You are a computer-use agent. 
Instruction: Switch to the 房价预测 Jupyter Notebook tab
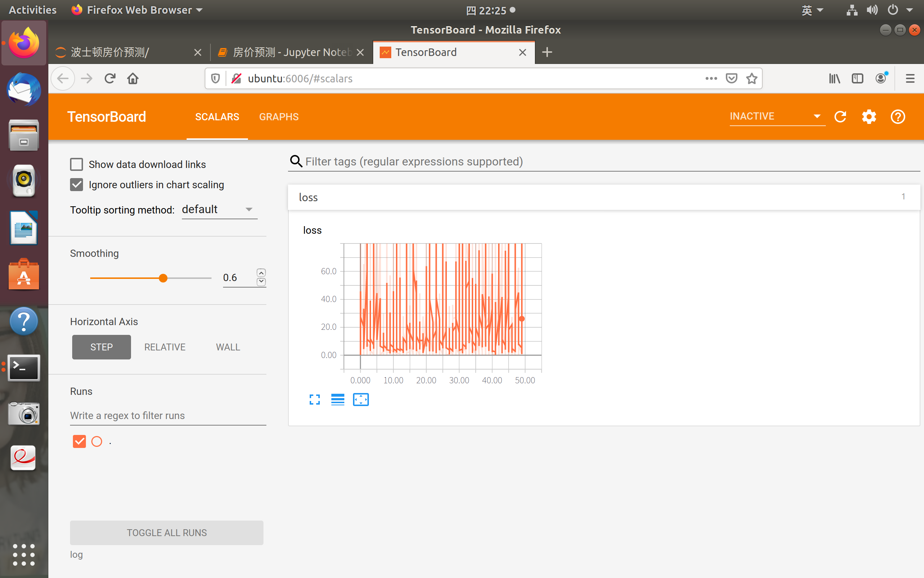click(x=292, y=52)
